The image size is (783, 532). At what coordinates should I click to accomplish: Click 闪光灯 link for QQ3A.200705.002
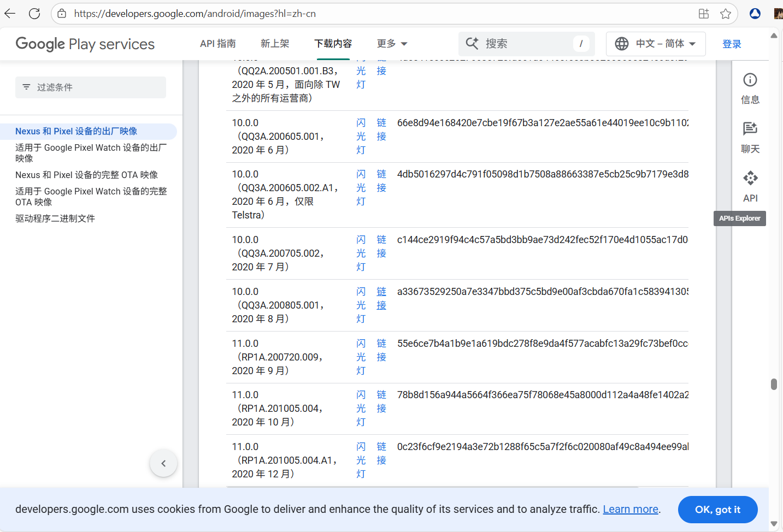point(361,253)
